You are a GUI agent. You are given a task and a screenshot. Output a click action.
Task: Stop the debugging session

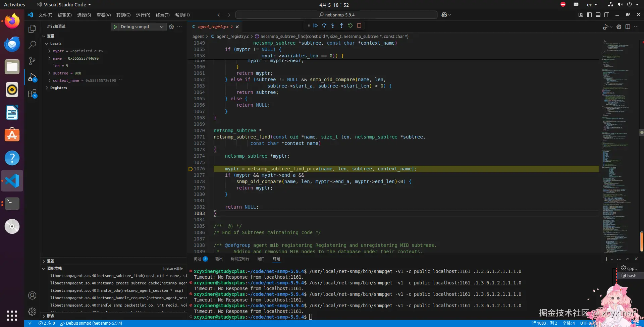tap(359, 25)
